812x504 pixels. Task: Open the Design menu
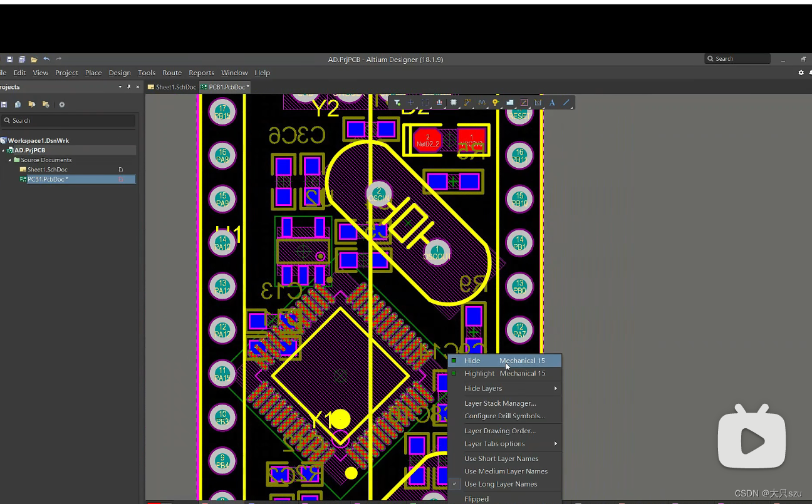120,73
